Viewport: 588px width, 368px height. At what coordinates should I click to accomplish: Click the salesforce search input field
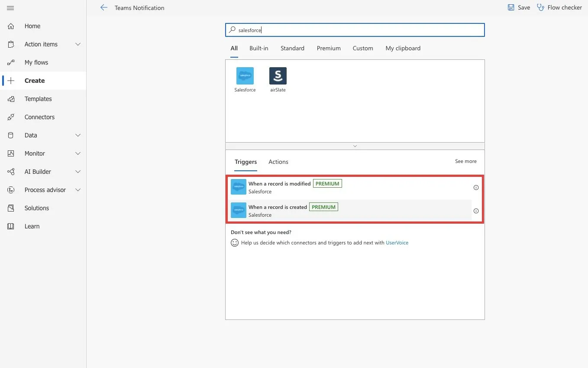pos(355,30)
